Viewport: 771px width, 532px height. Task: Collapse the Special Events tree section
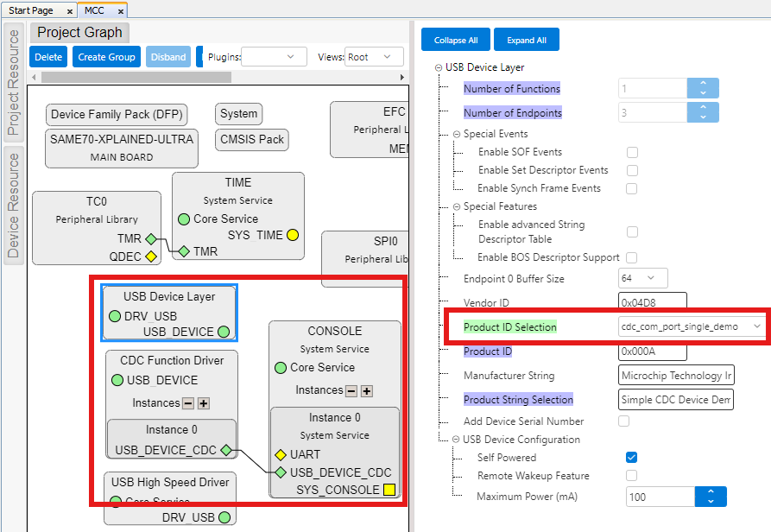(x=457, y=134)
